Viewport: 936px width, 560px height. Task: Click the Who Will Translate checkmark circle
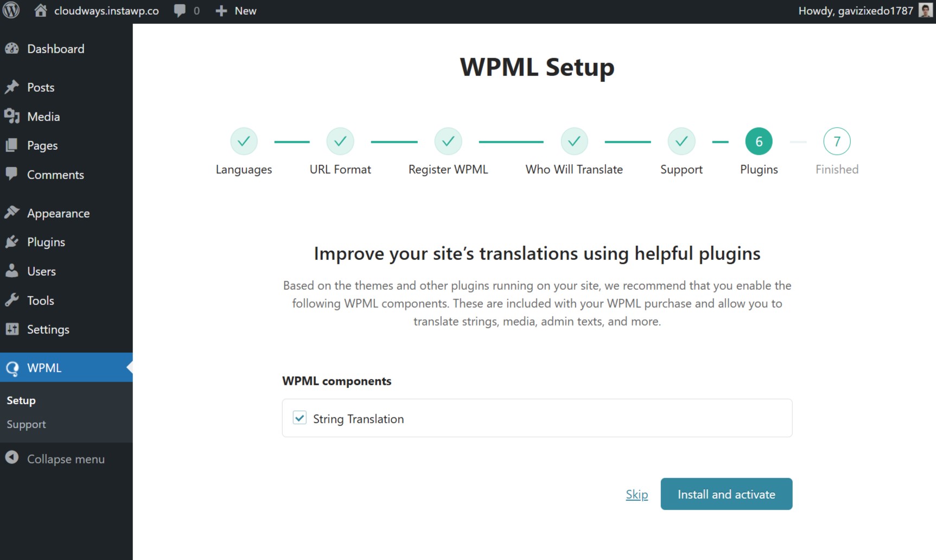click(x=574, y=142)
